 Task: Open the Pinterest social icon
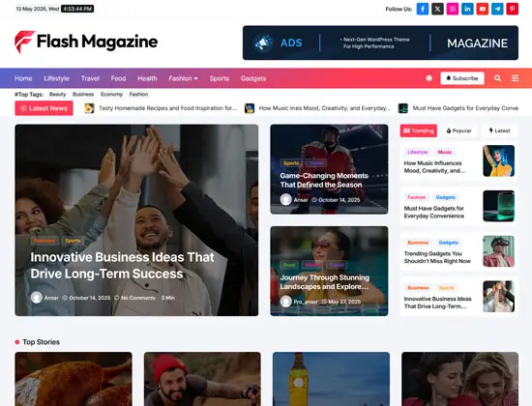pyautogui.click(x=513, y=9)
